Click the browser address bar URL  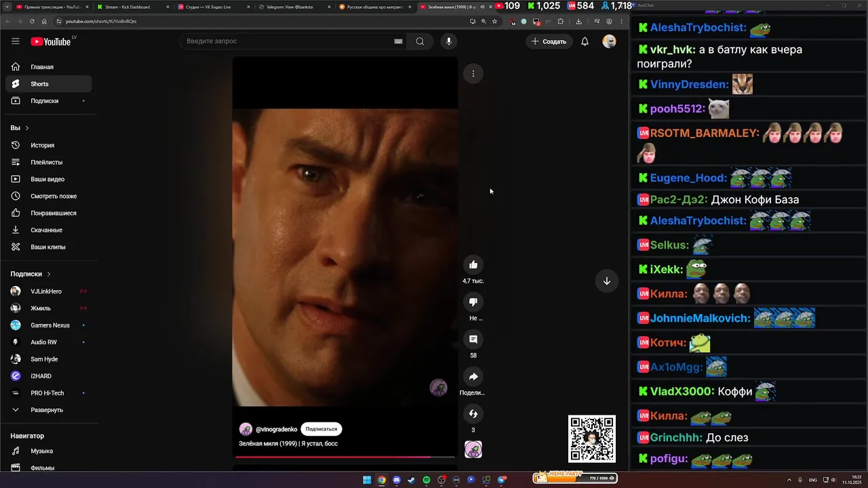101,21
